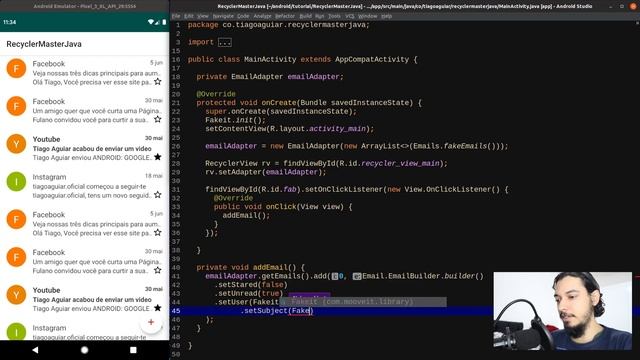The width and height of the screenshot is (640, 360).
Task: Click the fakeEmails() method reference
Action: pos(469,146)
